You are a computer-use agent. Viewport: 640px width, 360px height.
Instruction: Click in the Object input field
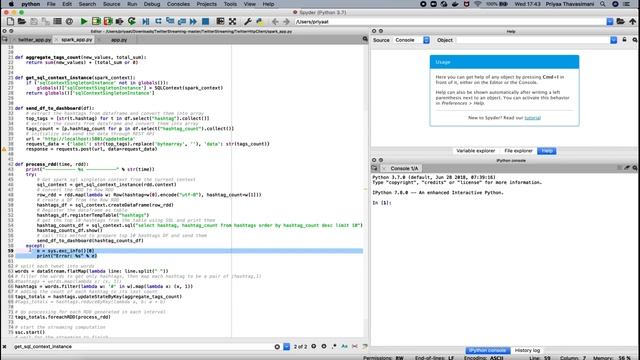click(533, 40)
